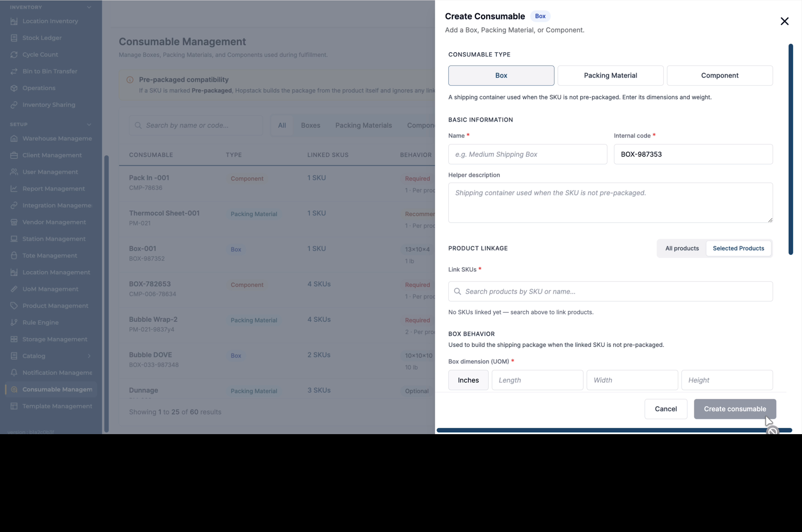Screen dimensions: 802x532
Task: Click the Create consumable button
Action: [x=735, y=409]
